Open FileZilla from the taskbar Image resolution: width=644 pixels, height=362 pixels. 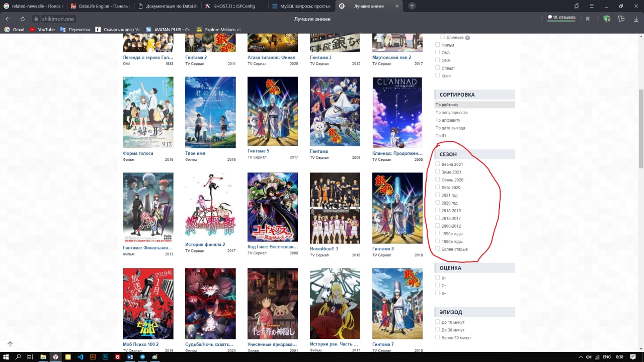pos(117,356)
